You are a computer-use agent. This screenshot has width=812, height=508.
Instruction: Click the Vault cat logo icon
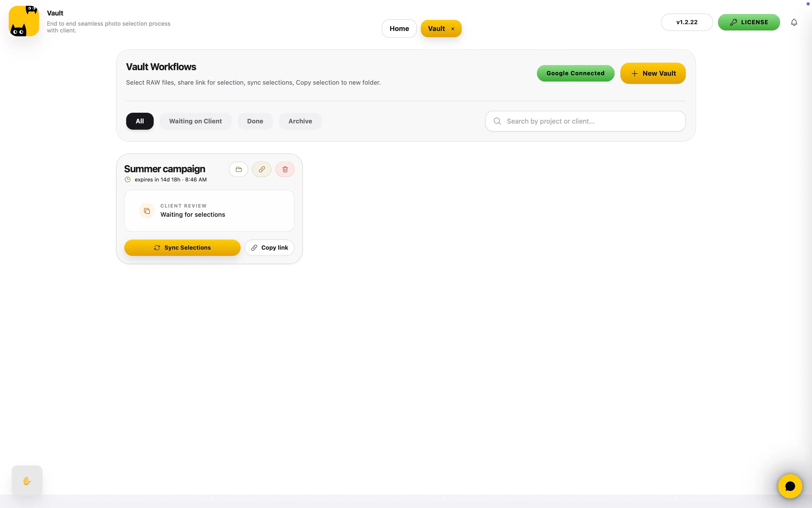(24, 21)
